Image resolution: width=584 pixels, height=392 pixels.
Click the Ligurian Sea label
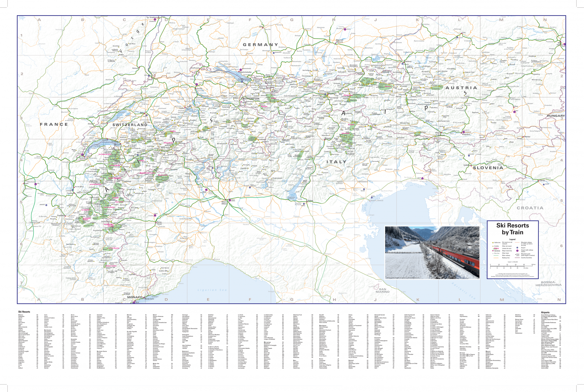pyautogui.click(x=212, y=290)
